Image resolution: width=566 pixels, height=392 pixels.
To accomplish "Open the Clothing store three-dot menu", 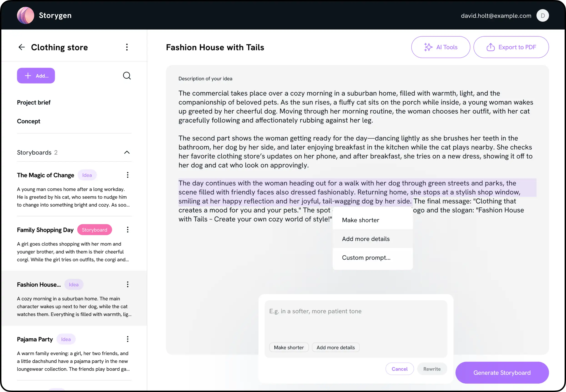I will point(127,47).
